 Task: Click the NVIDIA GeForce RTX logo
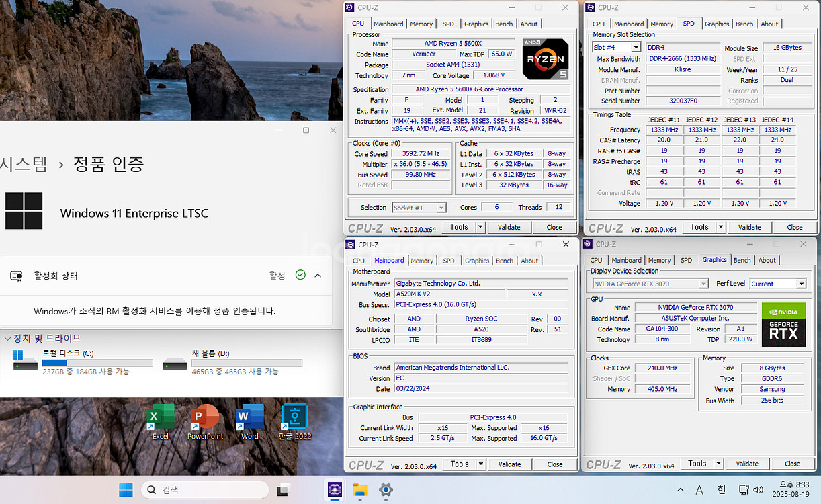[783, 325]
